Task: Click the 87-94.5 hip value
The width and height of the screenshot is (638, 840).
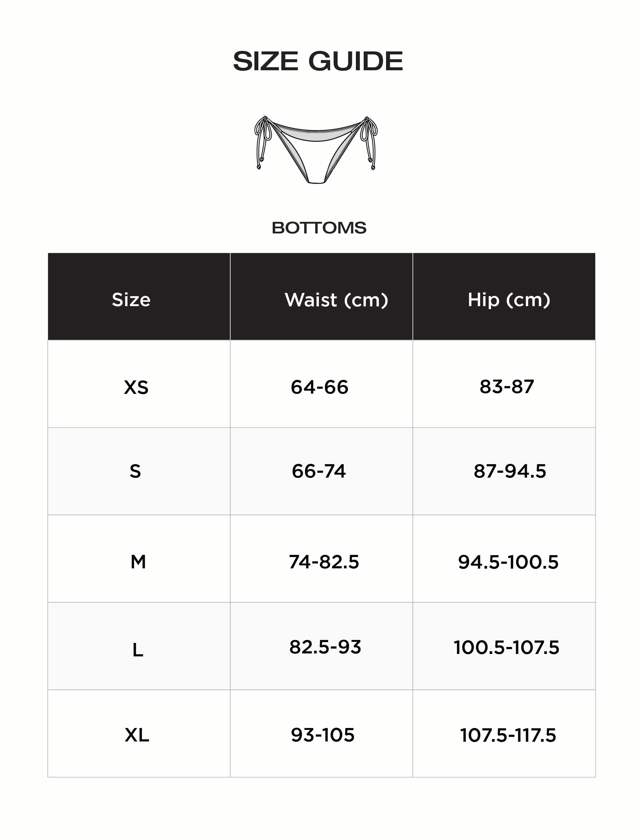Action: [510, 471]
